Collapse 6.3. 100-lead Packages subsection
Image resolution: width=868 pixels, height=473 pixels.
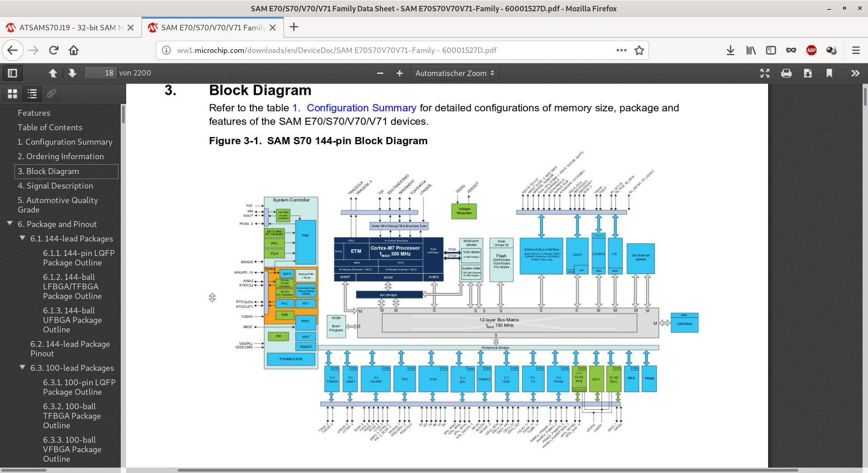coord(22,367)
